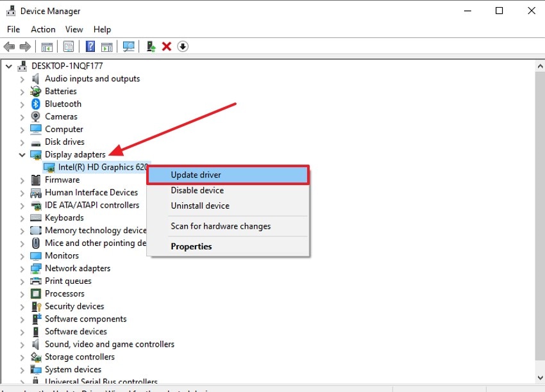The image size is (545, 392).
Task: Expand the IDE ATA/ATAPI controllers category
Action: coord(22,206)
